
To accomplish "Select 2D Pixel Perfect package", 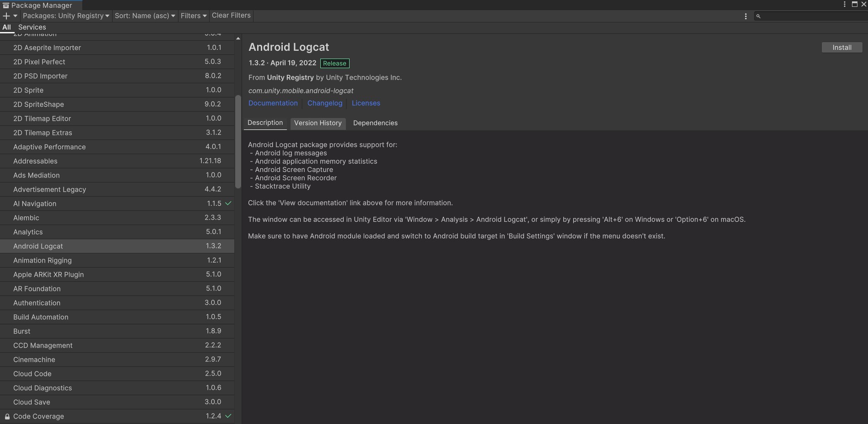I will [x=117, y=62].
